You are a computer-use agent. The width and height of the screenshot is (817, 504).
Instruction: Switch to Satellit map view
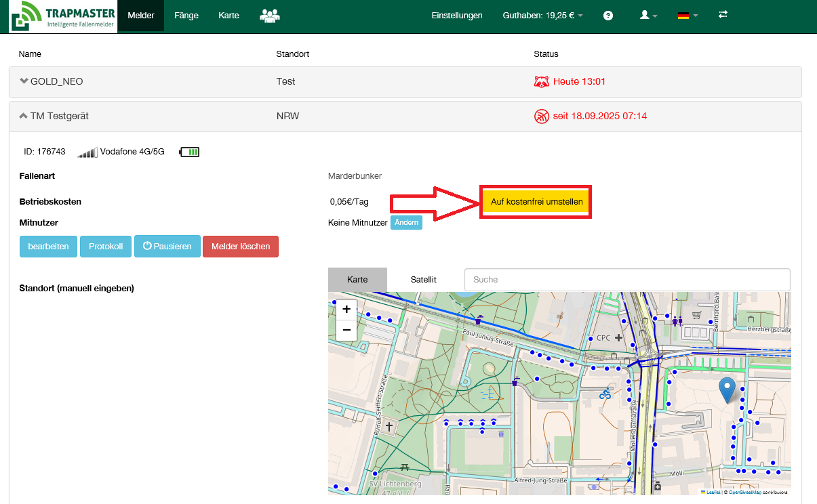point(423,279)
